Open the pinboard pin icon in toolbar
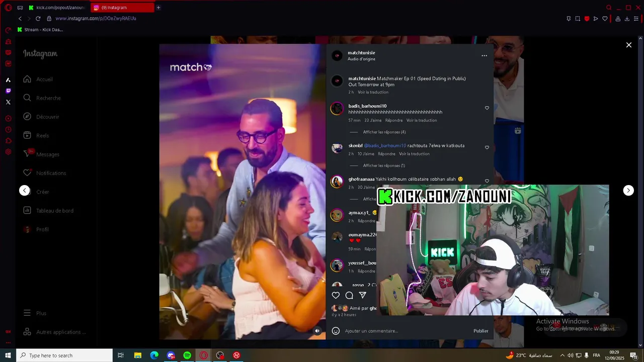The image size is (644, 362). coord(569,19)
